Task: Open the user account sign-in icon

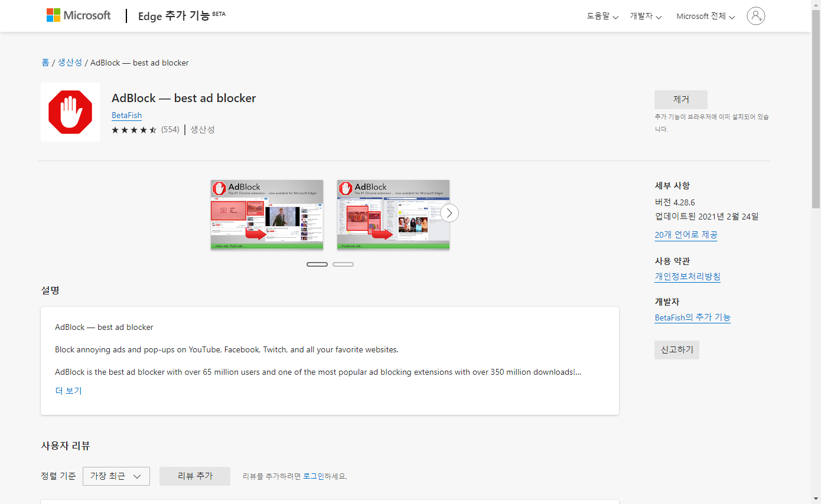Action: pyautogui.click(x=755, y=16)
